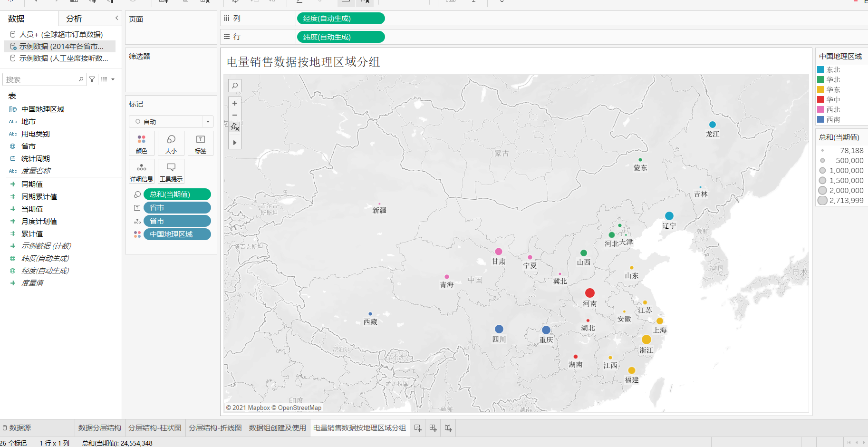
Task: Open the 分层结构-柱状图 sheet tab
Action: tap(155, 428)
